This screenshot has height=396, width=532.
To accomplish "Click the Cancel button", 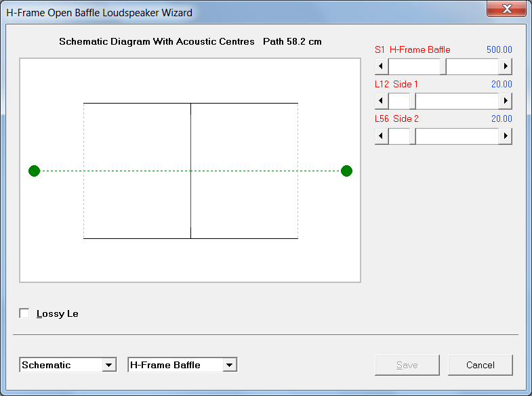I will 480,365.
